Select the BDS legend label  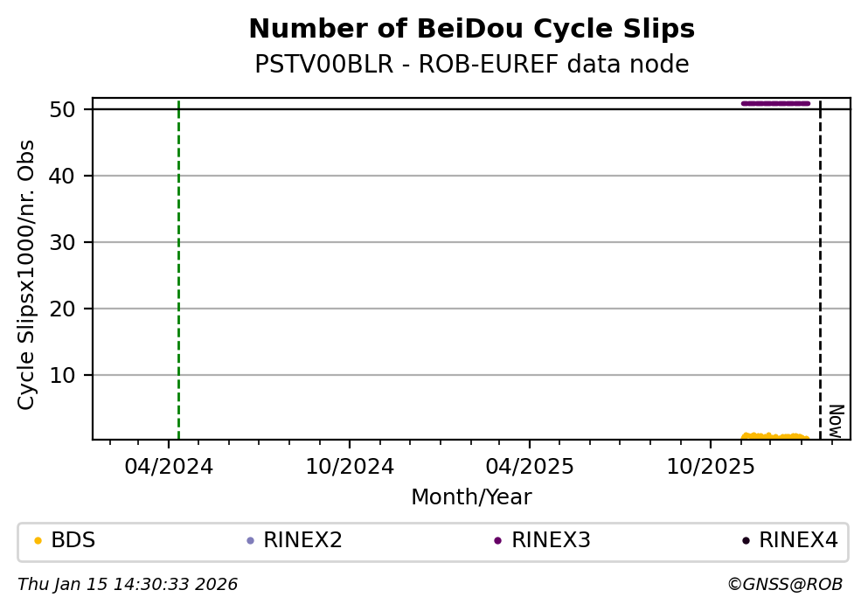[73, 541]
